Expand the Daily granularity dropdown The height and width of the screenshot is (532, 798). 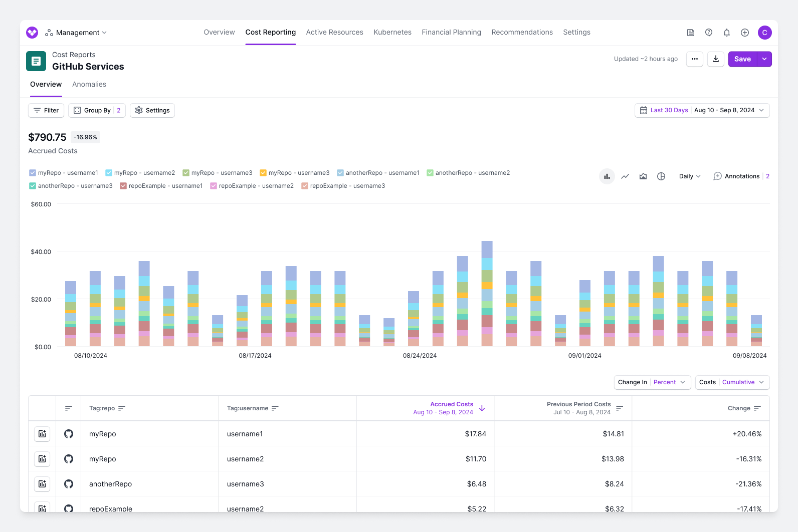(x=690, y=176)
